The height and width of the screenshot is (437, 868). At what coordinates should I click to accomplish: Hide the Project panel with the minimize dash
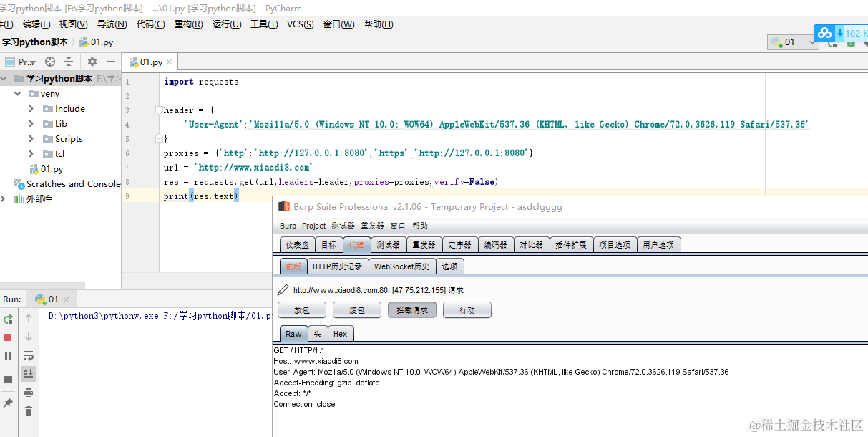(x=110, y=62)
